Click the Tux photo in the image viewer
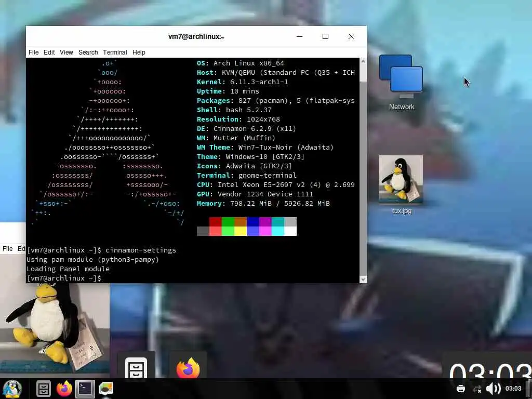 point(54,331)
